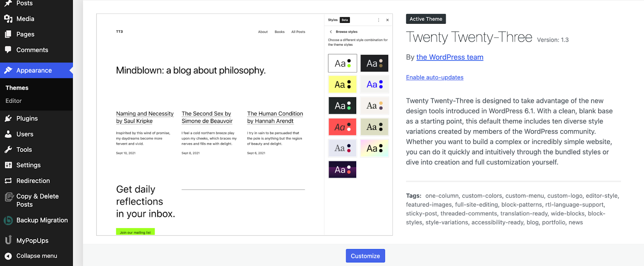Open the Appearance menu section

[34, 71]
